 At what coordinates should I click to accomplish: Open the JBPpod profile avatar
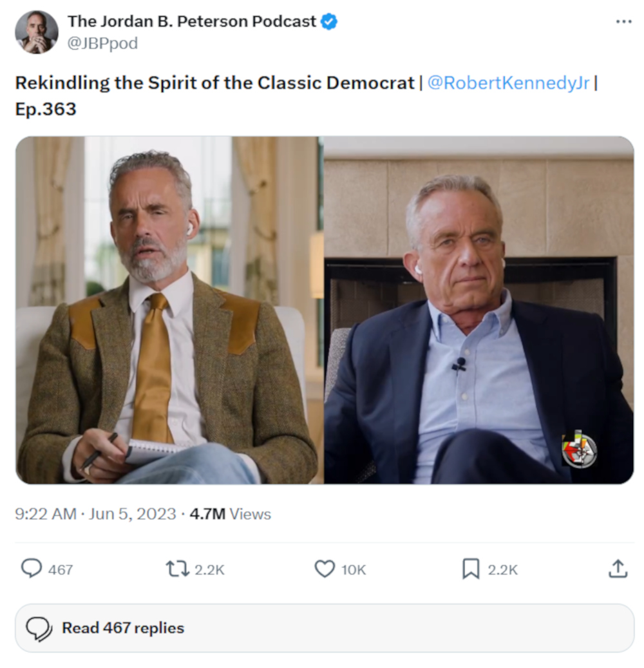pyautogui.click(x=37, y=32)
